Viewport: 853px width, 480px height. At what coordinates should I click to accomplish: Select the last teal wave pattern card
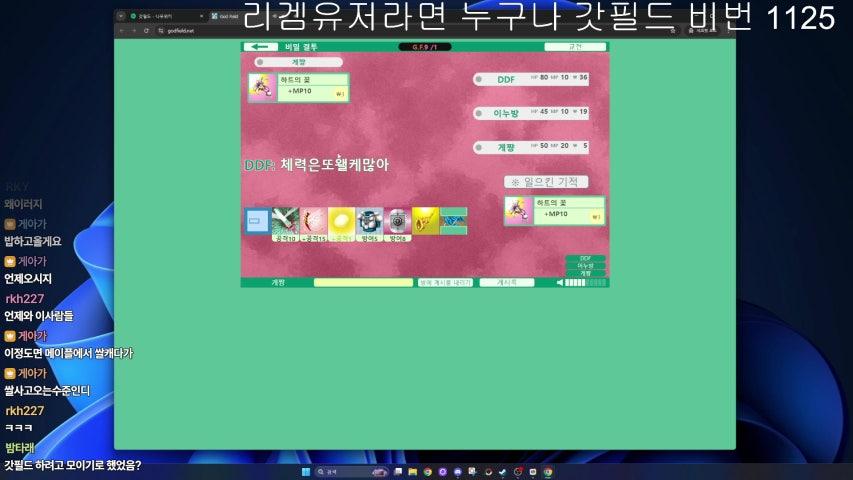[454, 221]
